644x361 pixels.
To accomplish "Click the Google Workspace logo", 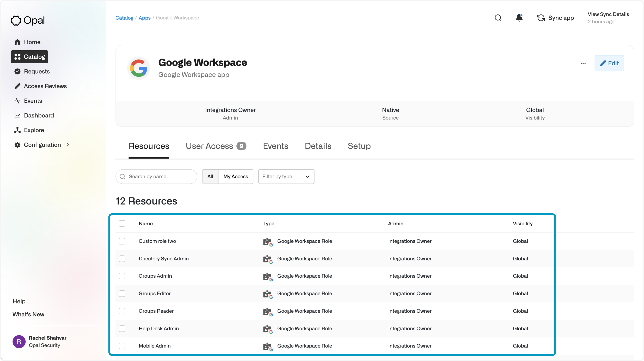I will point(139,68).
